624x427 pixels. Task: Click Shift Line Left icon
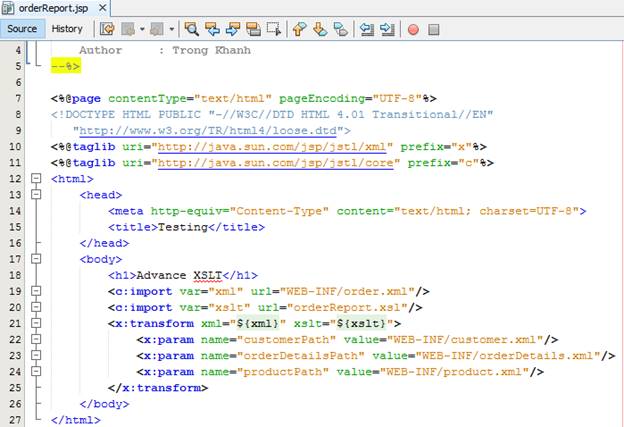point(367,29)
